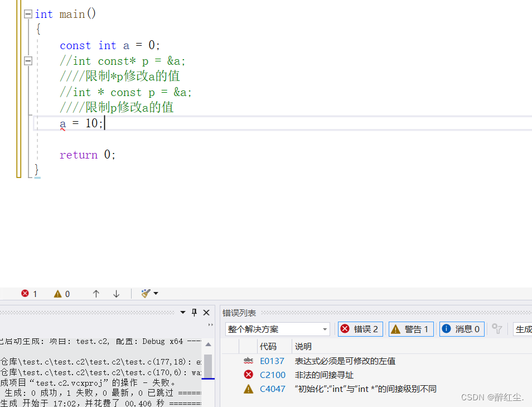Collapse the comment block fold marker
532x407 pixels.
[28, 61]
